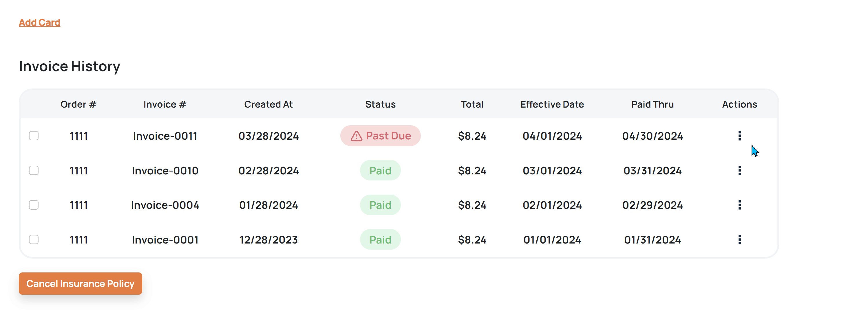868x319 pixels.
Task: Click the Invoice-0011 invoice number
Action: point(165,136)
